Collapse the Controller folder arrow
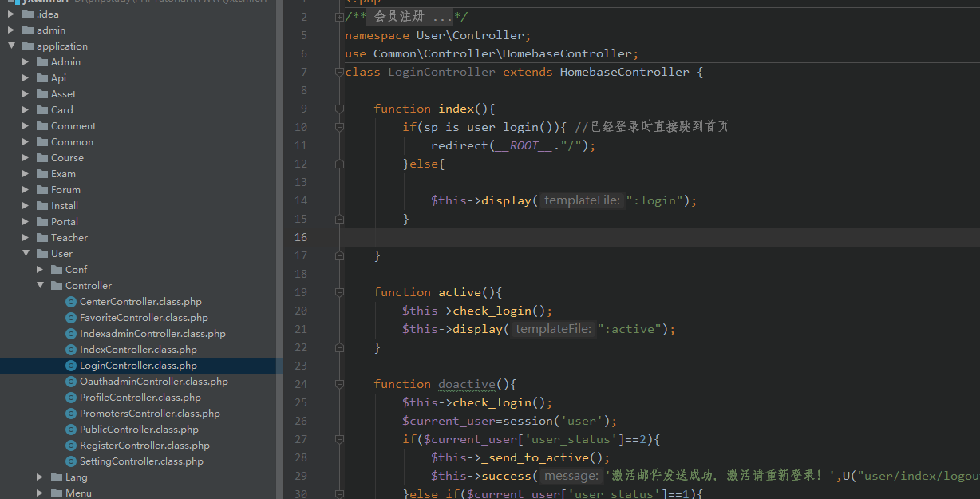The image size is (980, 499). coord(40,286)
